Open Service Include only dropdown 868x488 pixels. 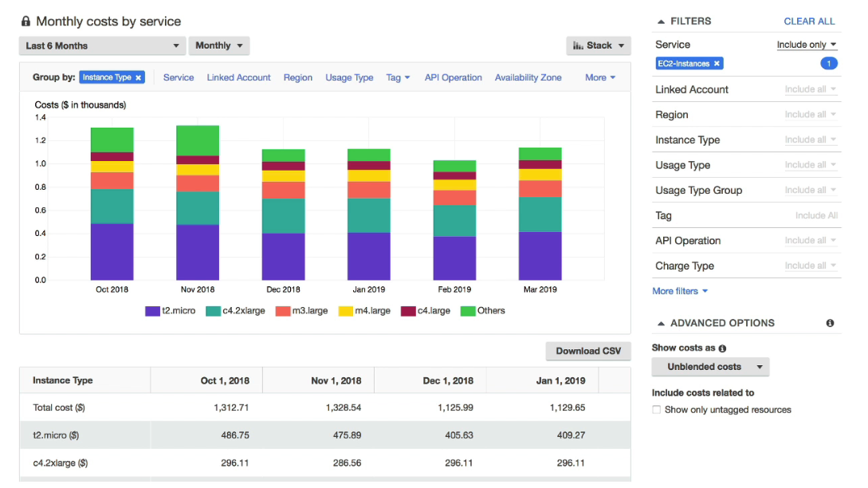click(x=807, y=45)
